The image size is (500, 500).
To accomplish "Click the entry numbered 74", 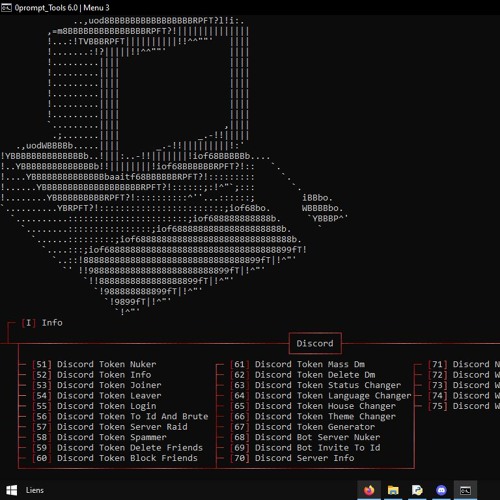I will coord(464,396).
